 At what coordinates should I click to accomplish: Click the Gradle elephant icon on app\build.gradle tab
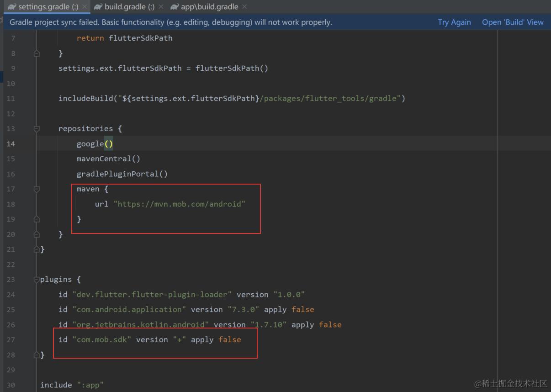point(174,6)
